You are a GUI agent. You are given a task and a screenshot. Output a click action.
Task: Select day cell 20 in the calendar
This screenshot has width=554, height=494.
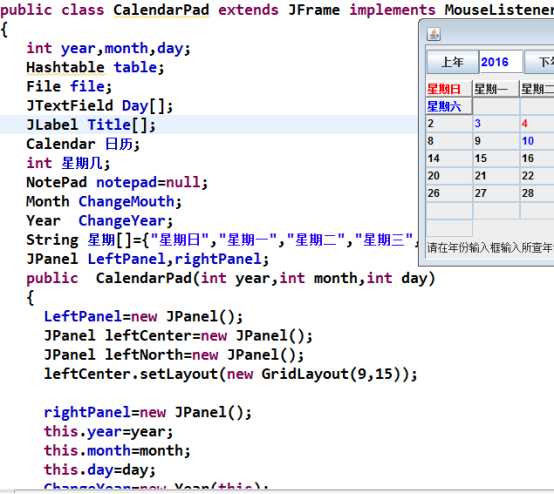pos(449,175)
